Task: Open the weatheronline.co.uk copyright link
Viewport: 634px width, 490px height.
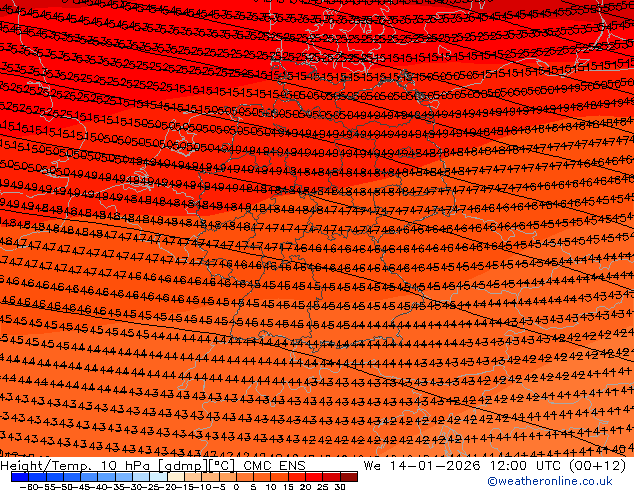Action: 550,481
